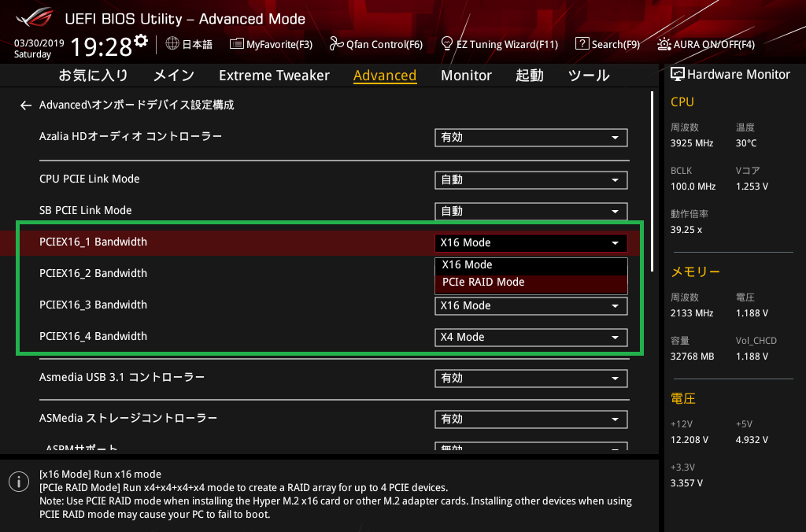
Task: Select the PCIEX16_1 Bandwidth label
Action: [x=93, y=242]
